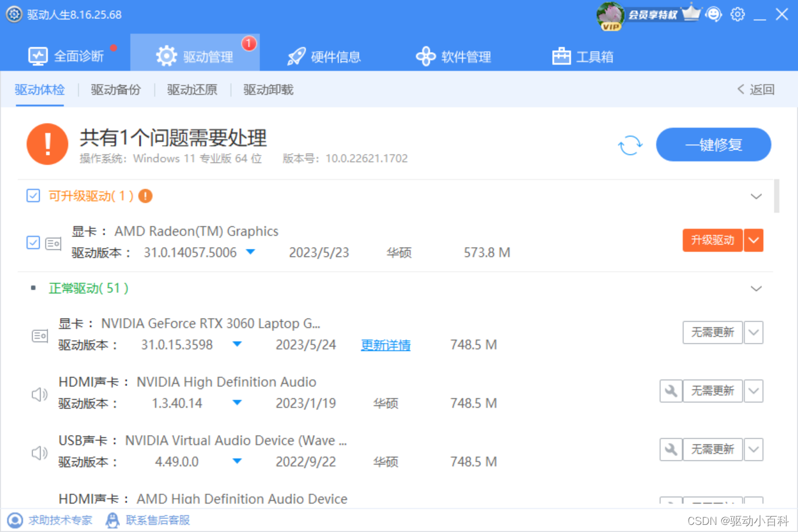Click the speaker icon for NVIDIA Virtual Audio Device
The image size is (798, 532).
[x=40, y=453]
